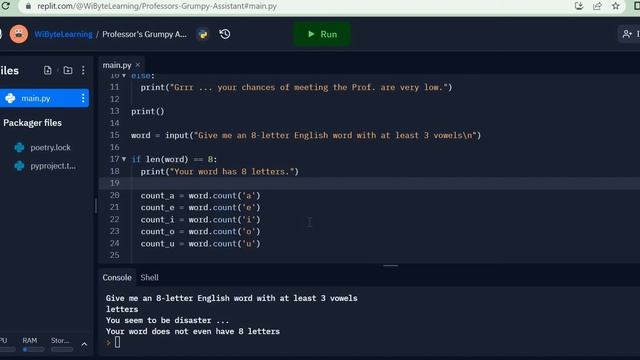Open main.py file options three-dot menu

83,98
